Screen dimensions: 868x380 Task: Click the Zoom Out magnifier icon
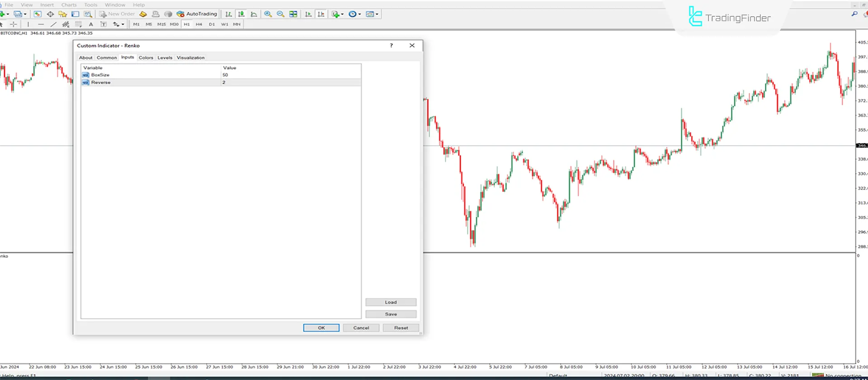pyautogui.click(x=281, y=14)
